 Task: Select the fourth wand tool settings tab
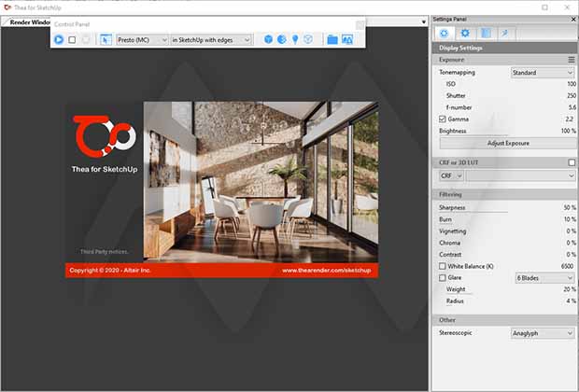coord(505,34)
